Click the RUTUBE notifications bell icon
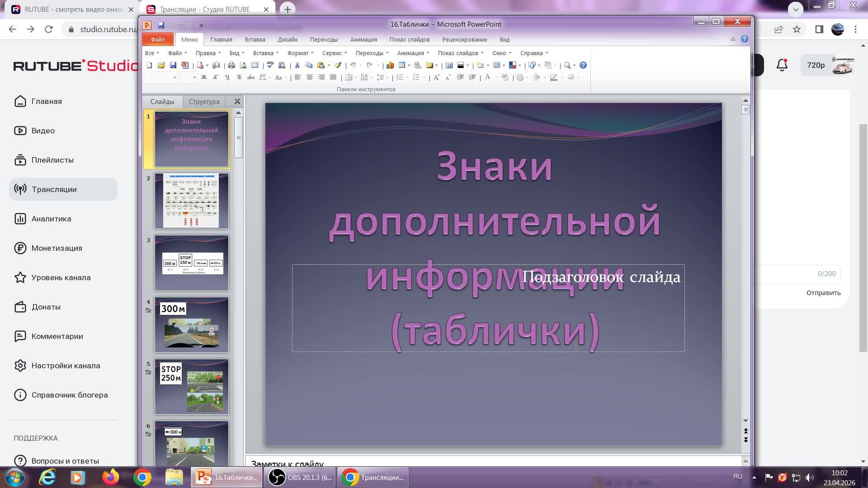Screen dimensions: 868x488 tap(782, 65)
